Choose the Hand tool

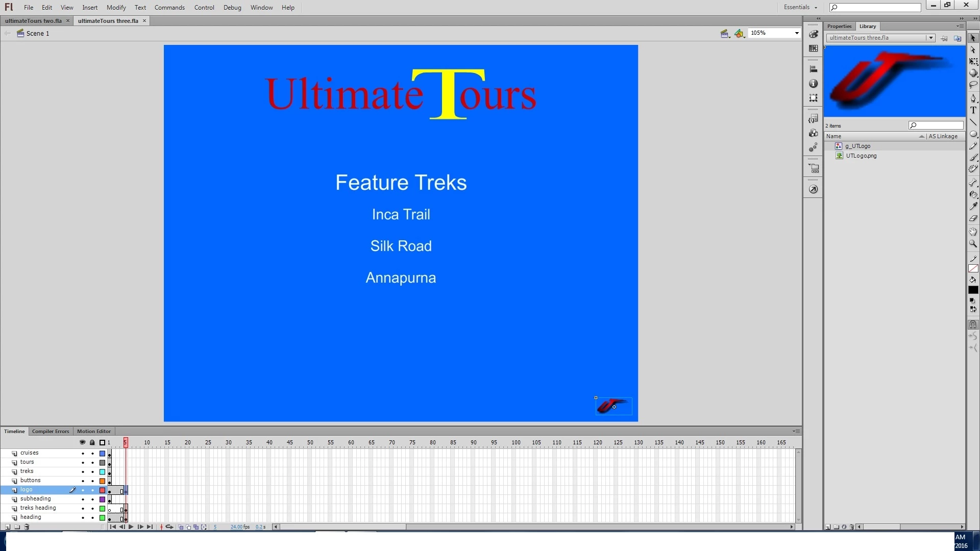click(x=973, y=232)
